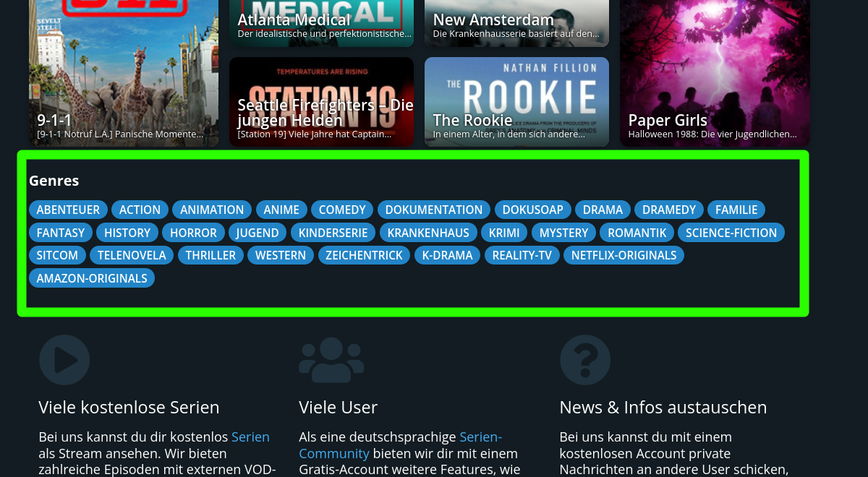Follow the Serien link in free series text

[x=250, y=437]
